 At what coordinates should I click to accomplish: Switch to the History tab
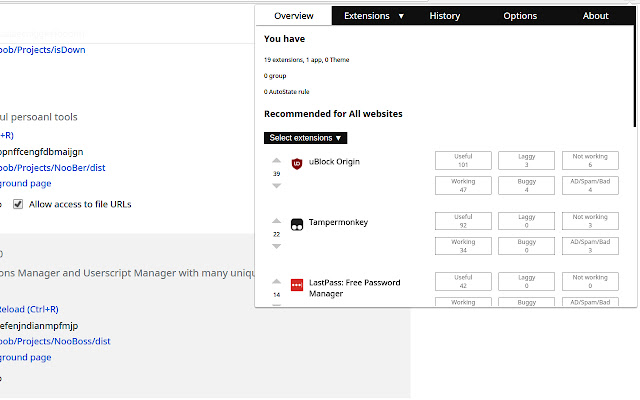(x=445, y=16)
